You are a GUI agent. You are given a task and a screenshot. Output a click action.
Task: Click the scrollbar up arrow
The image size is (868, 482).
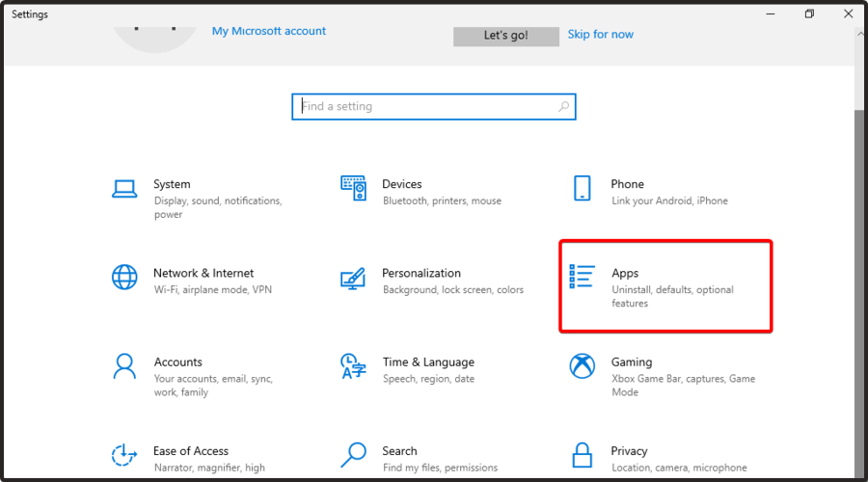859,35
